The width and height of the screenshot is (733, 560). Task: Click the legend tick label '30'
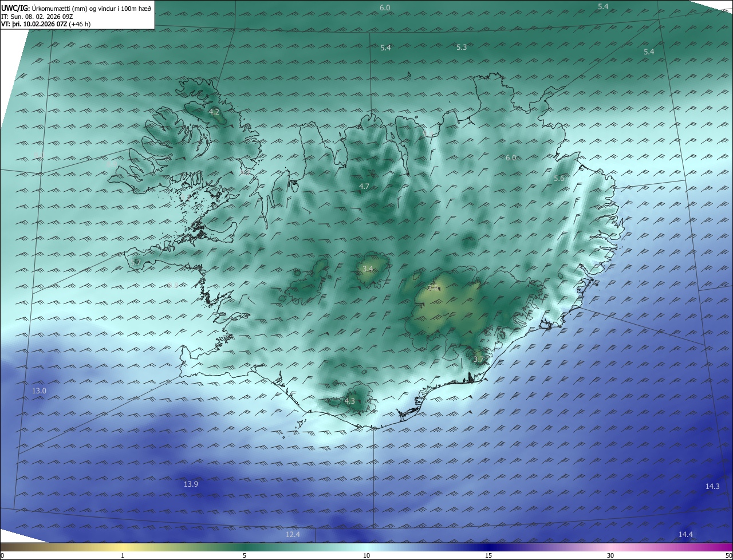click(610, 555)
